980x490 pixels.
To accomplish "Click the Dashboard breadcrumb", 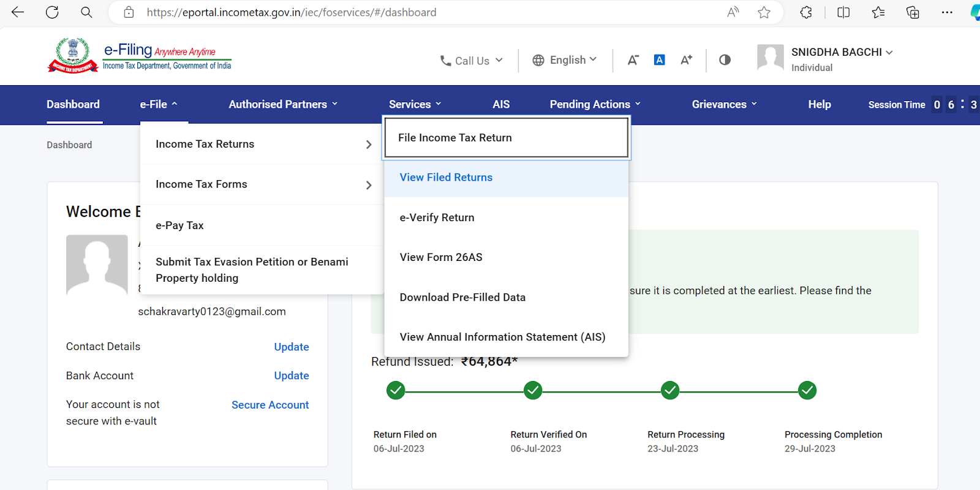I will coord(69,145).
